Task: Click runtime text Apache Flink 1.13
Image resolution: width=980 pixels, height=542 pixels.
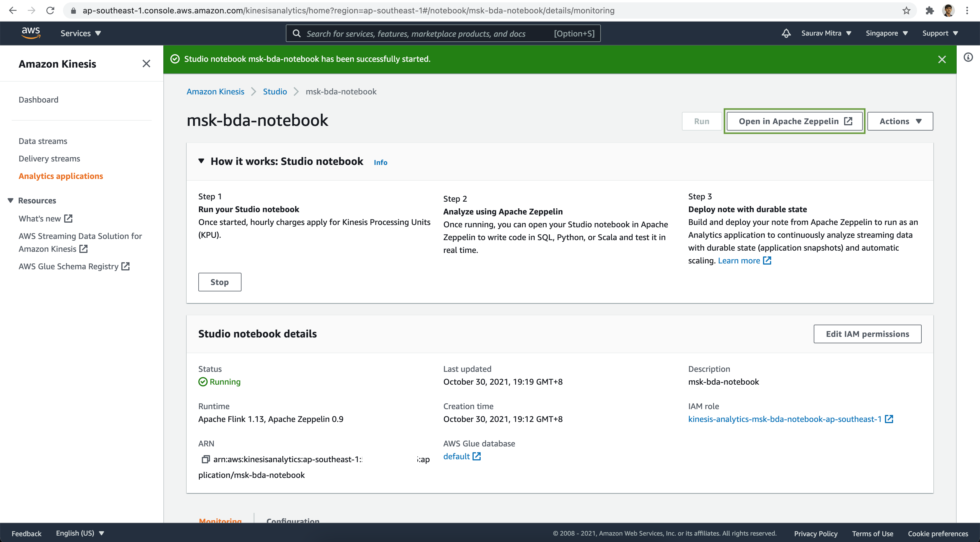Action: pos(270,419)
